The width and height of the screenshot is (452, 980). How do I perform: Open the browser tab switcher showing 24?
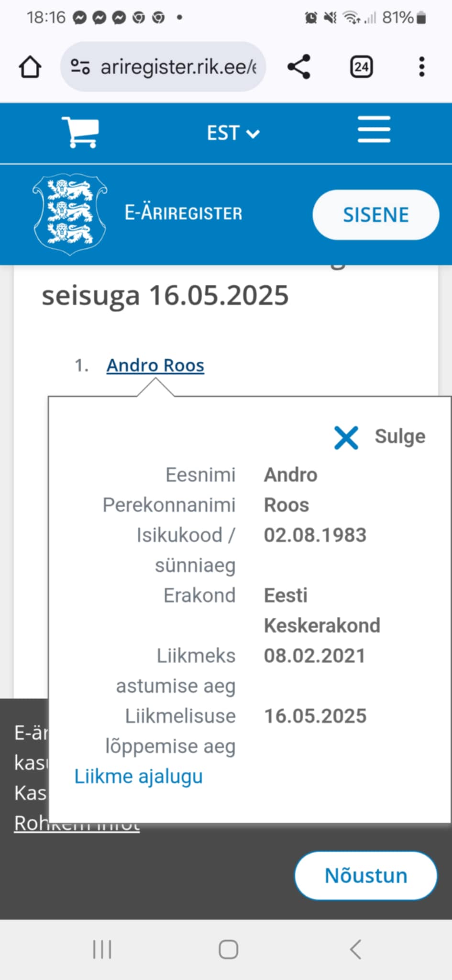[361, 67]
